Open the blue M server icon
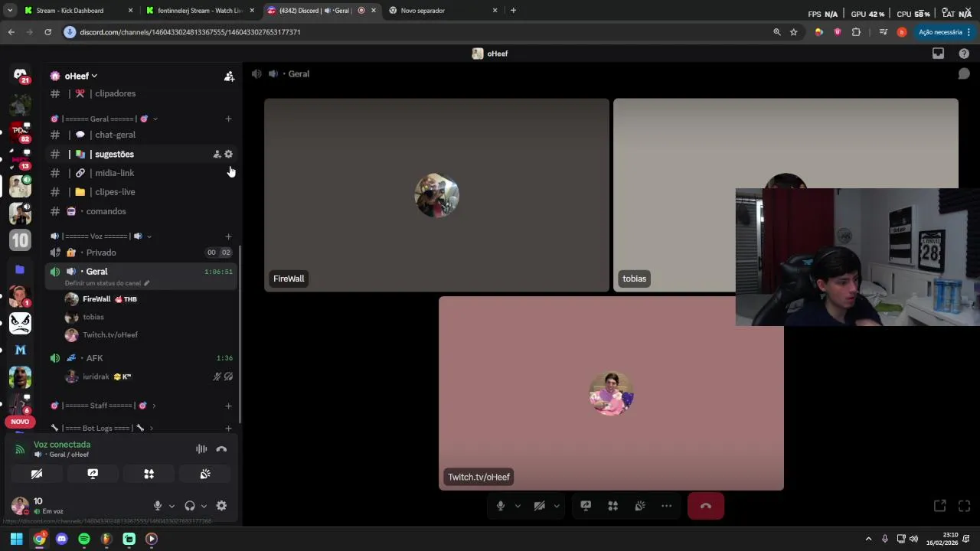 coord(20,350)
